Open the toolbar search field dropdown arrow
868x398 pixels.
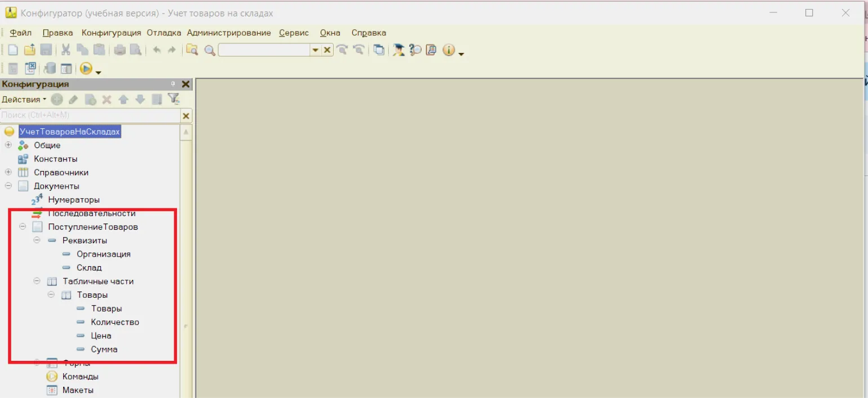315,50
